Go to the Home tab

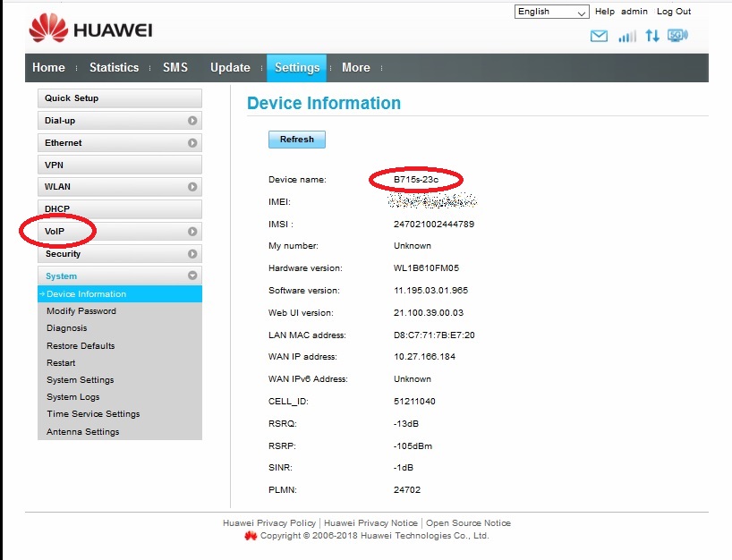[x=48, y=68]
